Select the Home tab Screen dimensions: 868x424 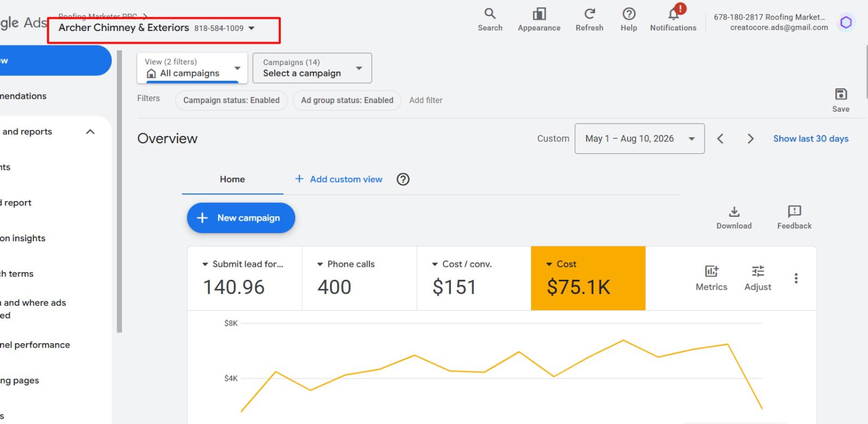(x=232, y=179)
